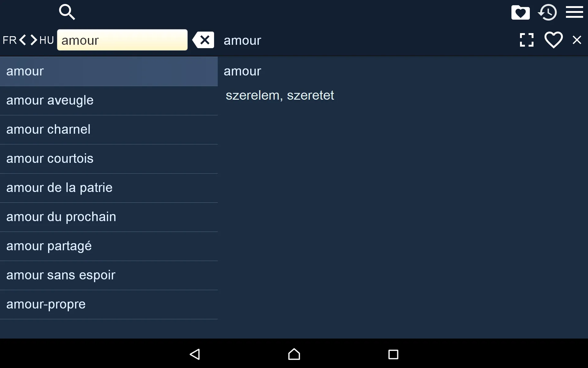
Task: Clear search field with X button
Action: (203, 40)
